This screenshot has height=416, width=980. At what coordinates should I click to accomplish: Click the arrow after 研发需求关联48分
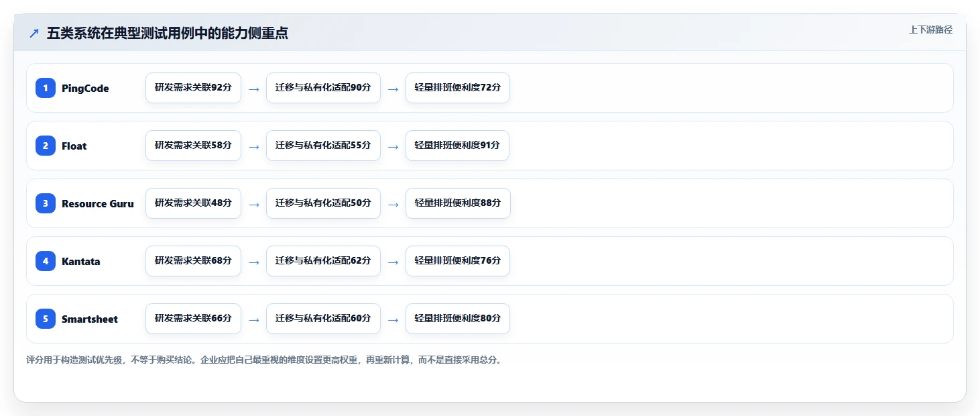pos(253,205)
